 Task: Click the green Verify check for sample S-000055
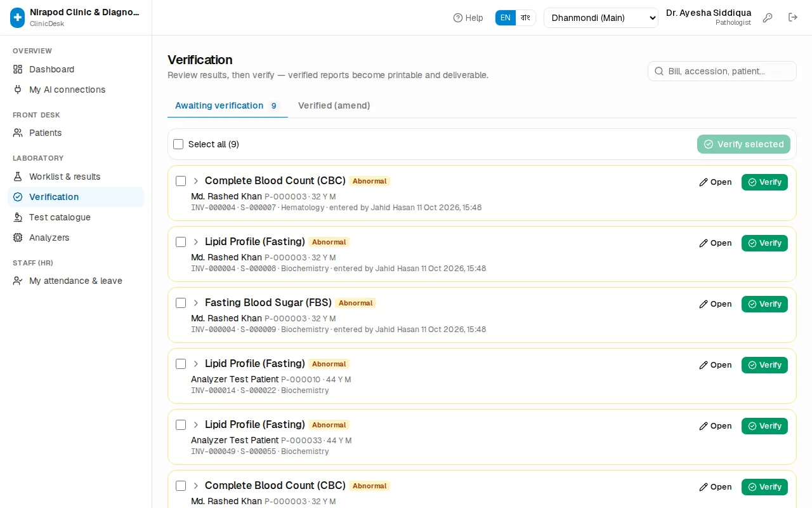[x=752, y=426]
